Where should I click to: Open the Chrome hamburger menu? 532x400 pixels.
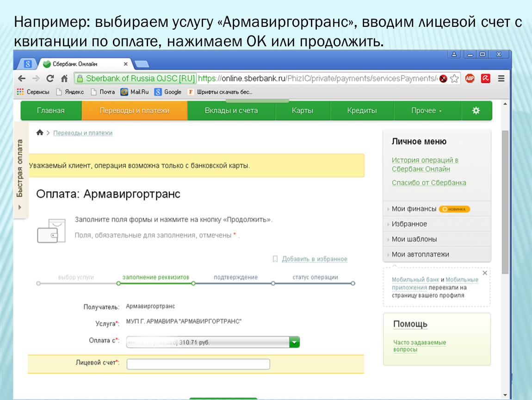coord(501,78)
